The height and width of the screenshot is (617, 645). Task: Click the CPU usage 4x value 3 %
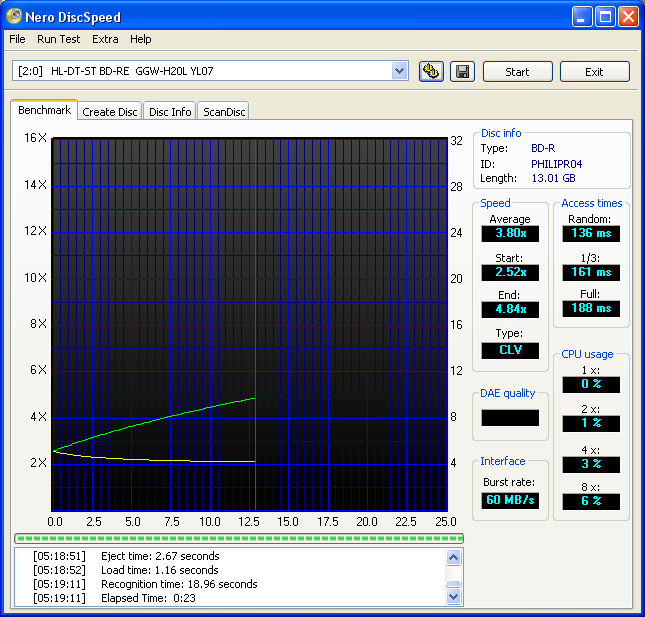591,464
